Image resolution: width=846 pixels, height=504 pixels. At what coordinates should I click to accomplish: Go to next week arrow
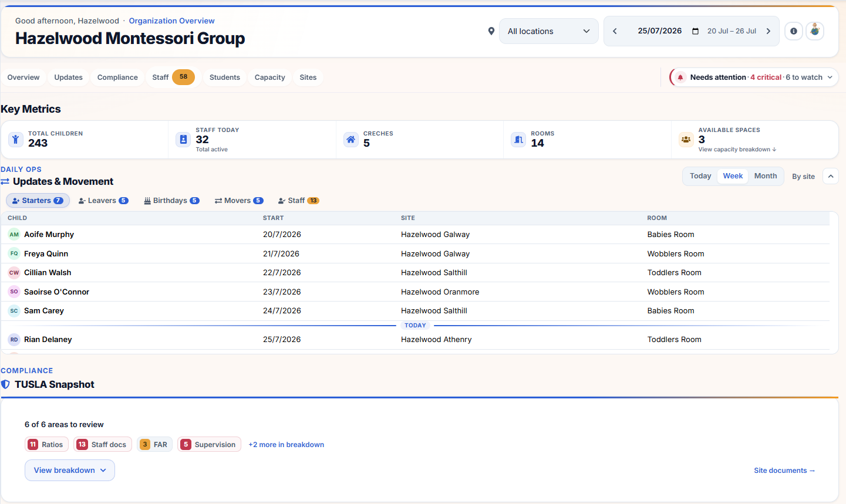769,31
